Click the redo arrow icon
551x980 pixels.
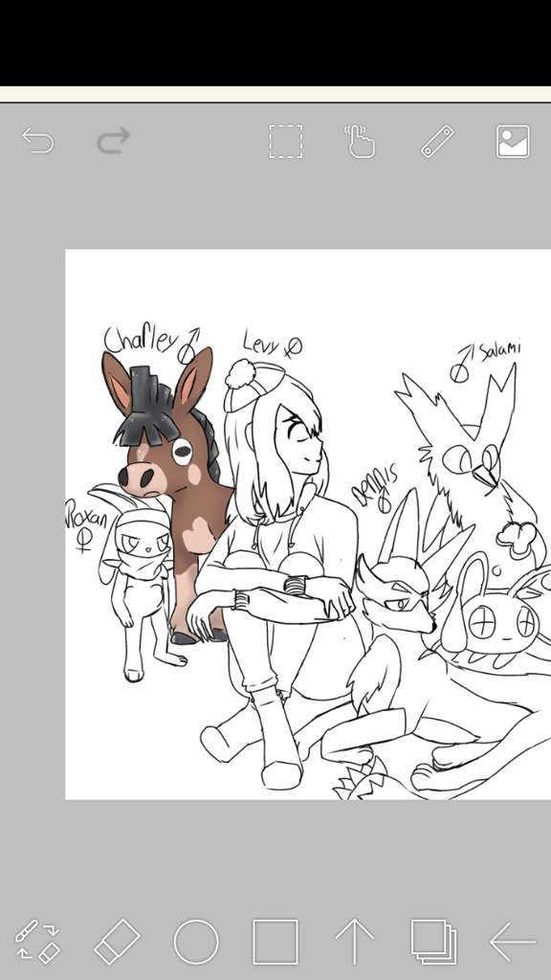(113, 141)
